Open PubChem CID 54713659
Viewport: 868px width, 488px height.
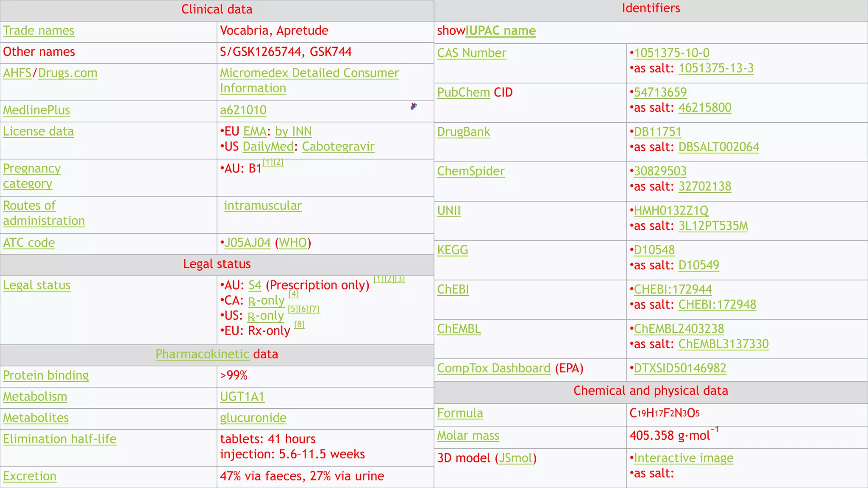pyautogui.click(x=660, y=92)
